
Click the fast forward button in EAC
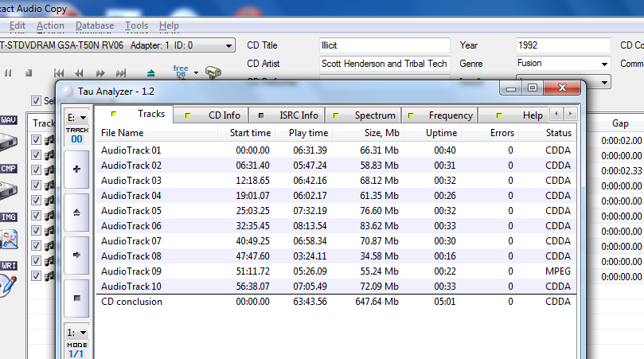point(100,73)
